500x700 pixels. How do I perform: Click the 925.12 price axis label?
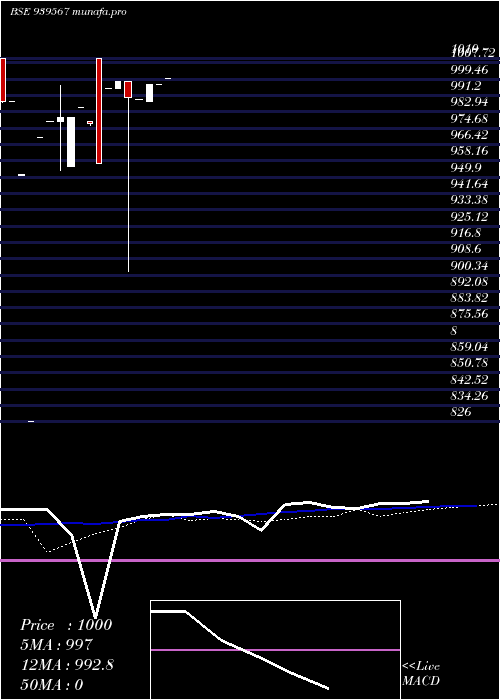[x=469, y=216]
